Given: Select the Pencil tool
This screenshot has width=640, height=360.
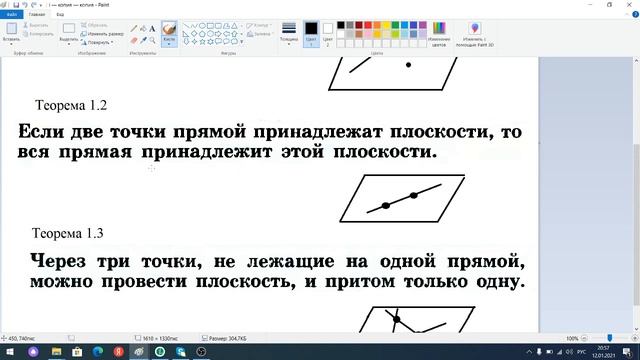Looking at the screenshot, I should (134, 29).
